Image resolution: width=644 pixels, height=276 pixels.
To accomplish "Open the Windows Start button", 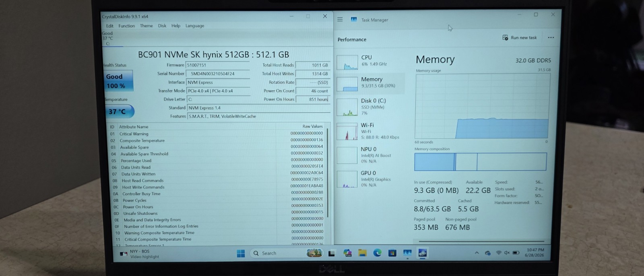I will click(x=241, y=253).
